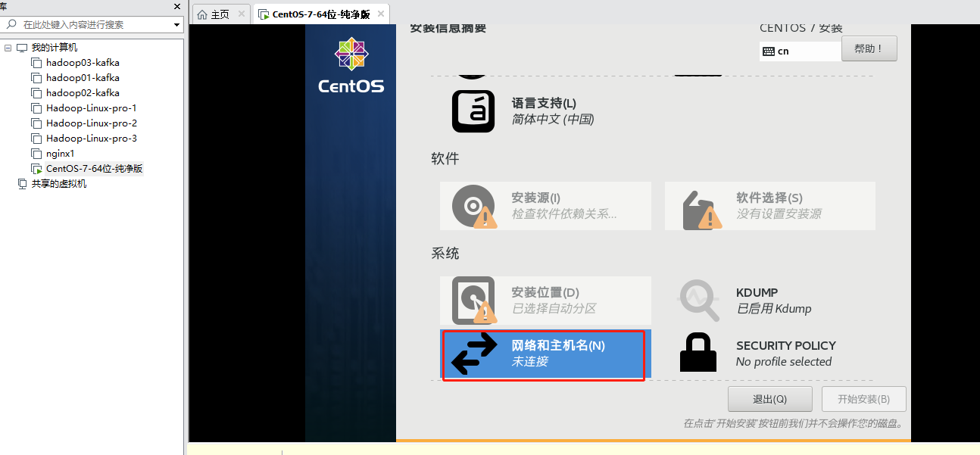Click the home icon on 主页 tab
This screenshot has height=455, width=980.
[x=202, y=14]
